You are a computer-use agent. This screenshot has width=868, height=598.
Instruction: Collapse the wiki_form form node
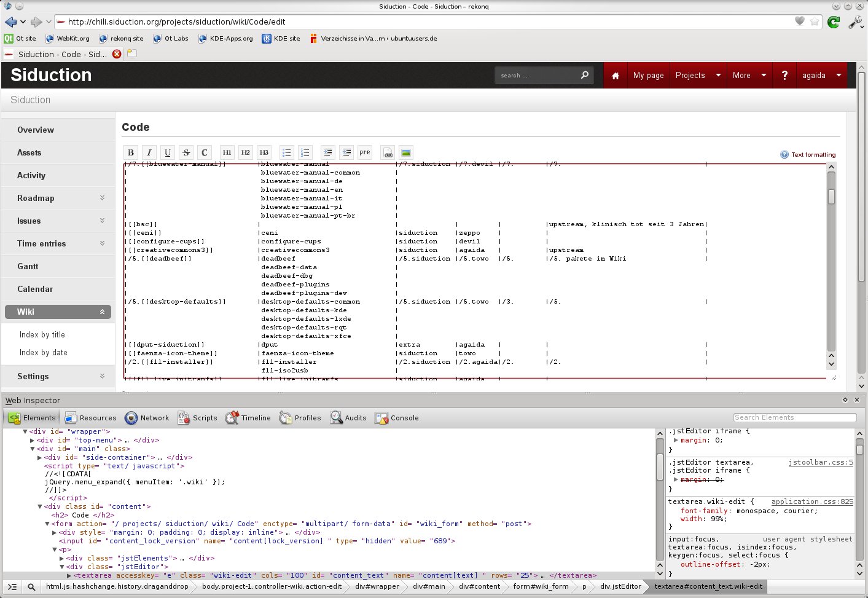(47, 524)
